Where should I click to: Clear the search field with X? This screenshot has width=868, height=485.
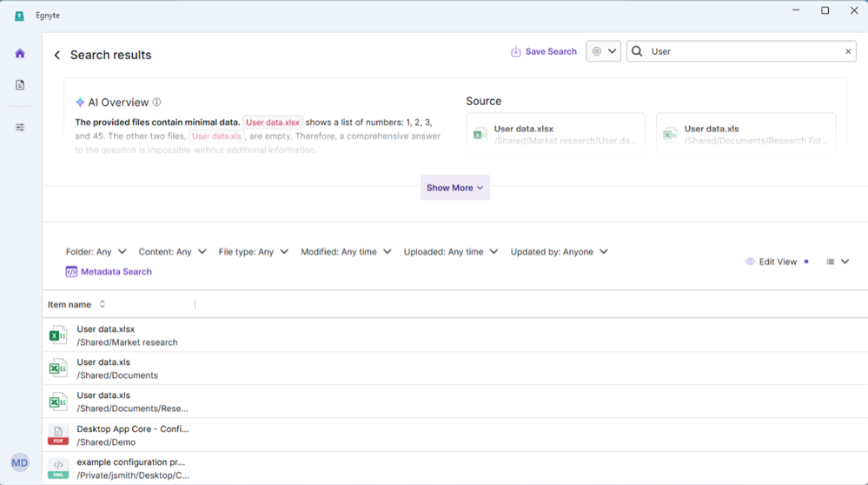point(848,51)
